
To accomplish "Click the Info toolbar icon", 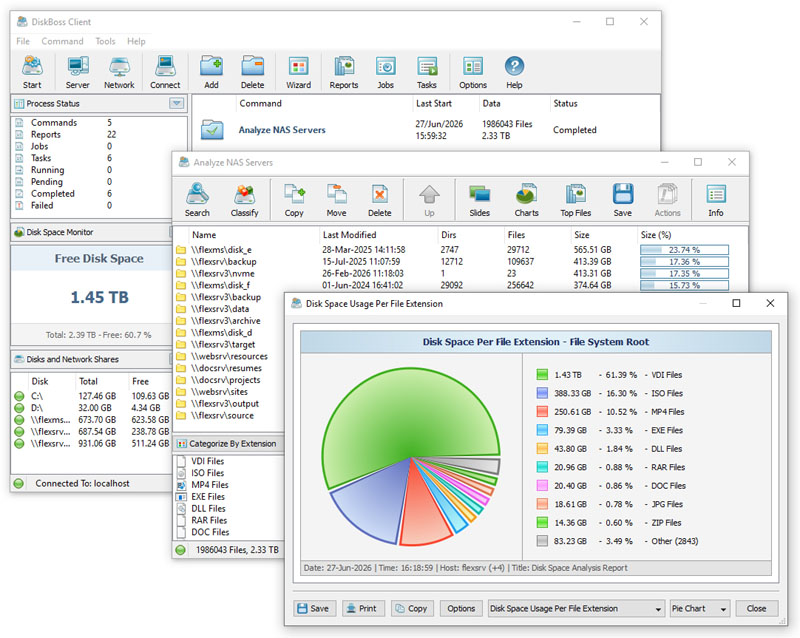I will [x=716, y=200].
